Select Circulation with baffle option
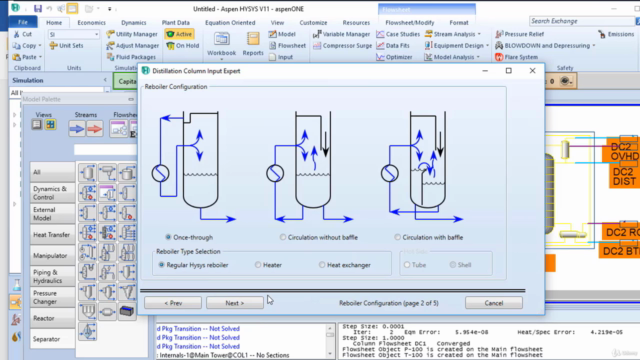Viewport: 640px width, 360px height. point(397,237)
